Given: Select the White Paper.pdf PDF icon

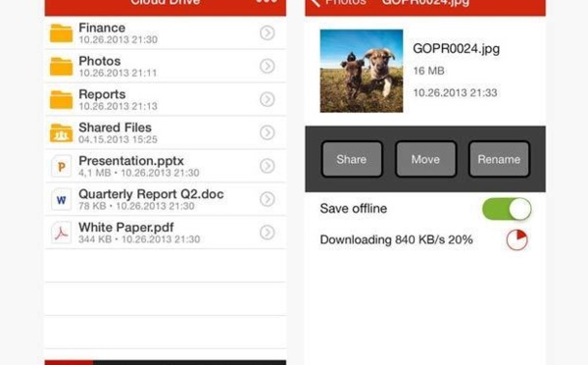Looking at the screenshot, I should [61, 233].
